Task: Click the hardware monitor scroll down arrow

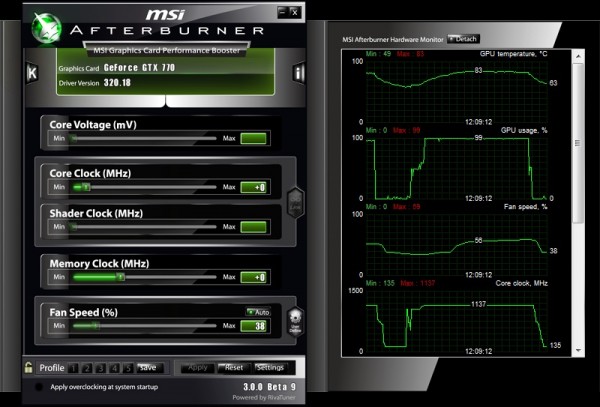Action: point(578,350)
